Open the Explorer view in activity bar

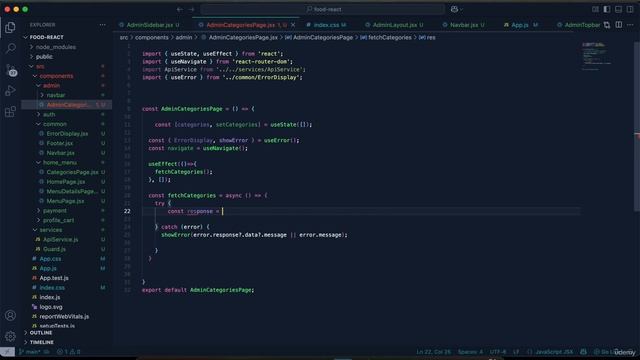[x=10, y=27]
